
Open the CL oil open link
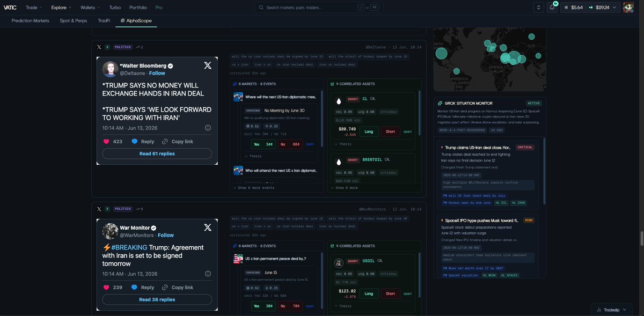[x=407, y=131]
